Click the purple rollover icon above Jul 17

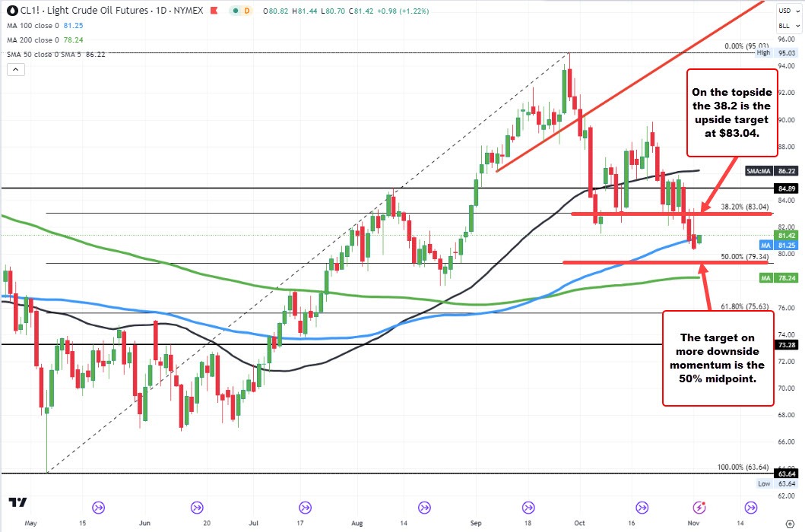point(305,508)
